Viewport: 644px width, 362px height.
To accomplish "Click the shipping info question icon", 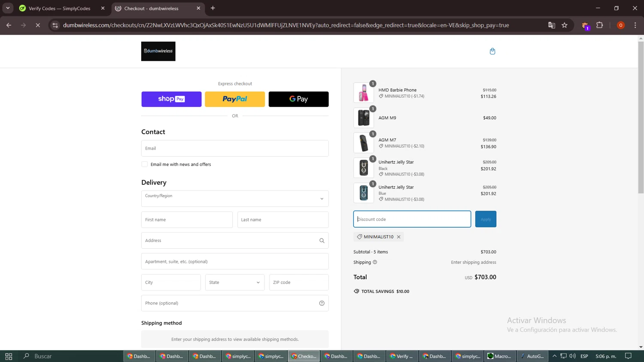I will 375,262.
